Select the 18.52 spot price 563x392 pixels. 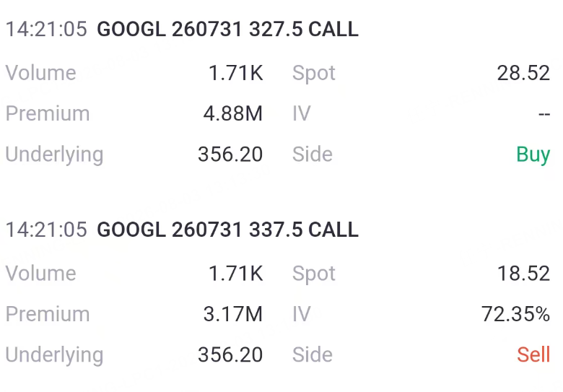523,274
